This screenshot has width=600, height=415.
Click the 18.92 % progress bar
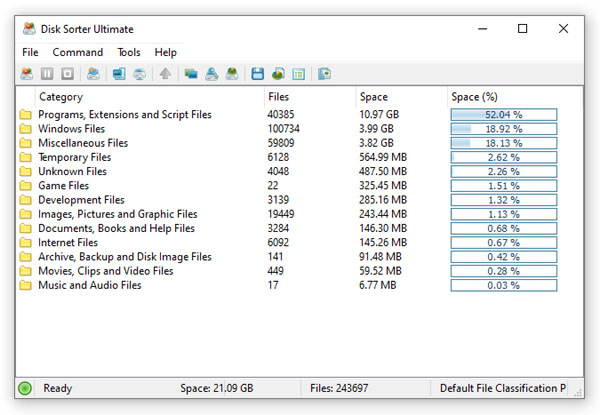click(x=504, y=129)
